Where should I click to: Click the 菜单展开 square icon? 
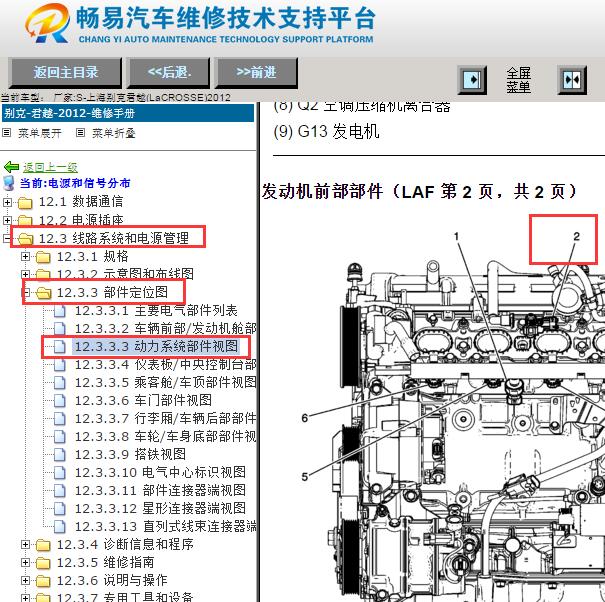coord(7,133)
